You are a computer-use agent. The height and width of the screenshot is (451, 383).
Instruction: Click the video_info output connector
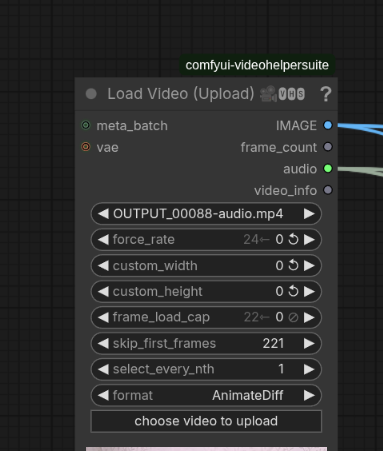[328, 190]
